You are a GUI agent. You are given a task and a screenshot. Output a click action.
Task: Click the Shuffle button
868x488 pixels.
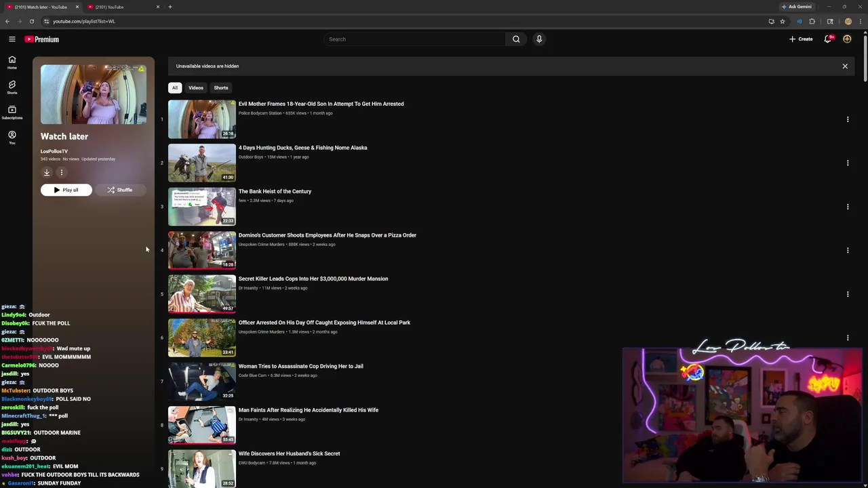[x=120, y=190]
